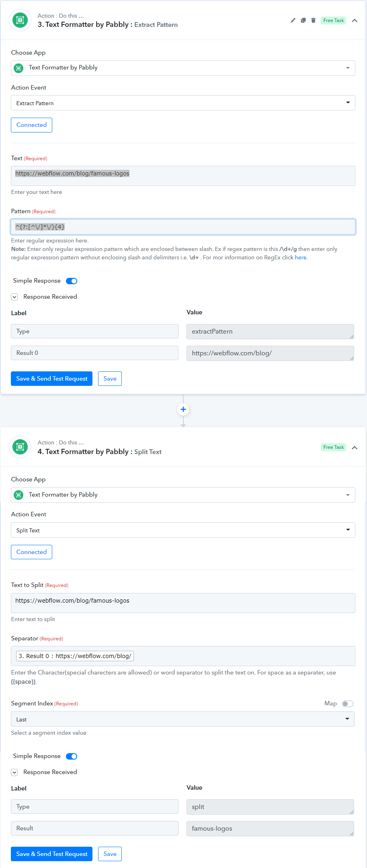This screenshot has width=367, height=868.
Task: Click Save & Send Test Request in step 3
Action: click(51, 379)
